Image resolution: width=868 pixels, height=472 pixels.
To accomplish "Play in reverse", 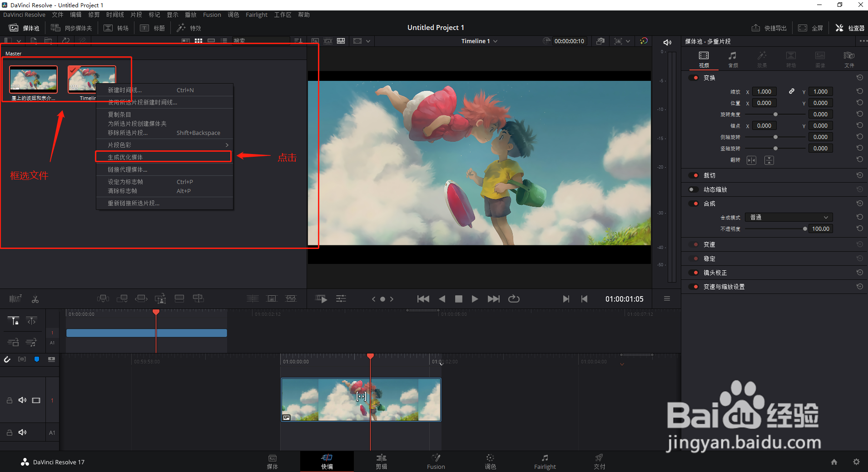I will tap(442, 299).
